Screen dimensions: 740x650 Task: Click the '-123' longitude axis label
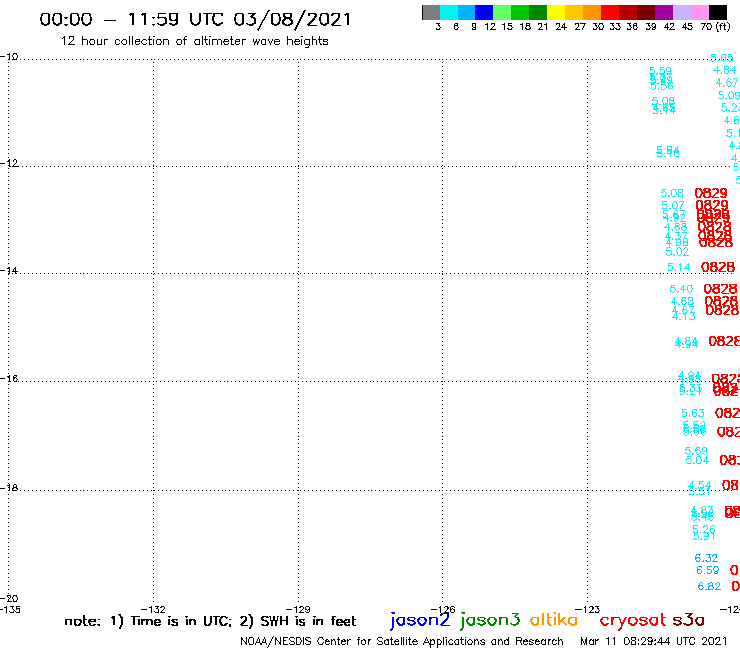tap(588, 609)
